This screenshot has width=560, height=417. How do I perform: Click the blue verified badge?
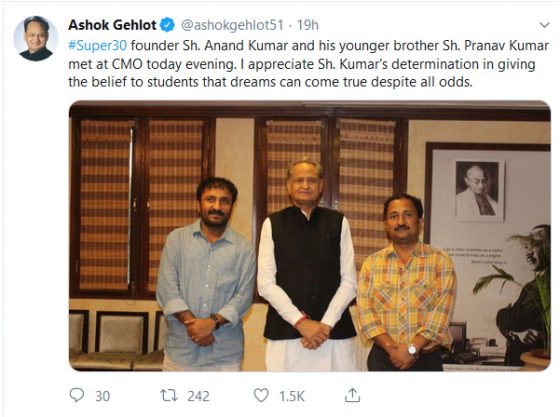coord(167,25)
